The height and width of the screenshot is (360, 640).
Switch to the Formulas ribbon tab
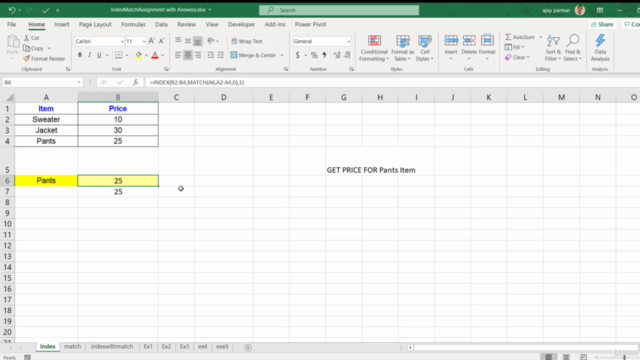(133, 24)
